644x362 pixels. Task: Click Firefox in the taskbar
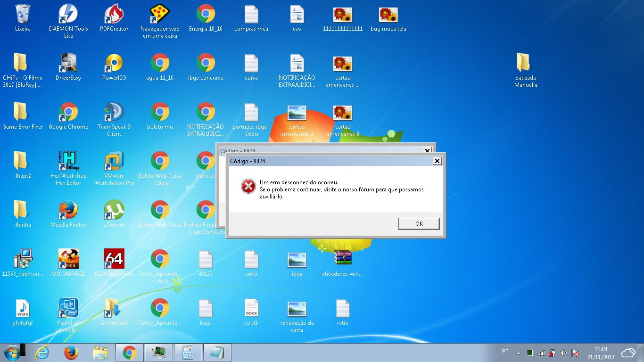click(71, 353)
